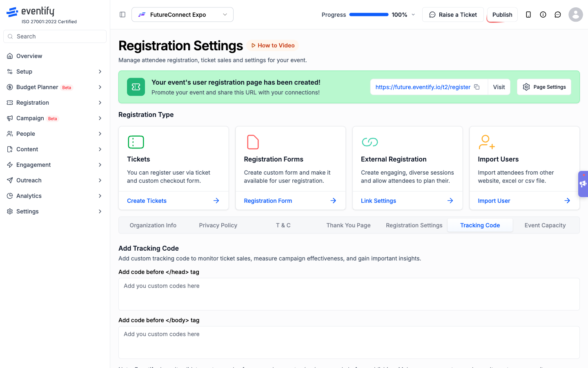
Task: Click the code before </head> text area
Action: pos(349,294)
